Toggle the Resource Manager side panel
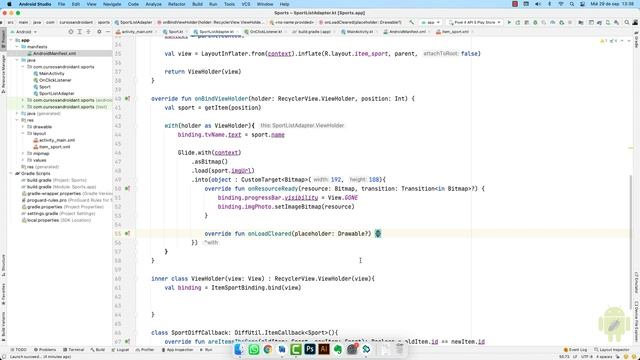Image resolution: width=640 pixels, height=360 pixels. tap(3, 74)
